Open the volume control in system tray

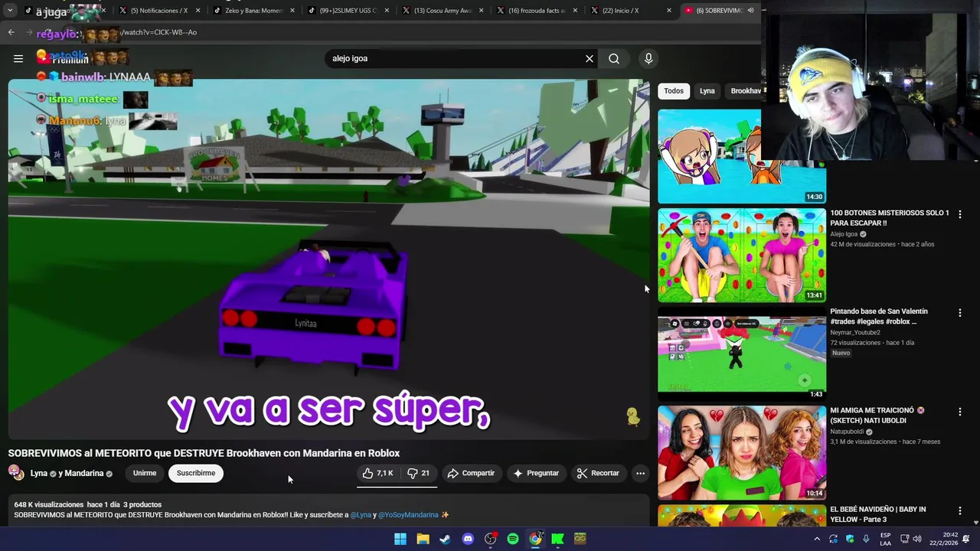(917, 539)
